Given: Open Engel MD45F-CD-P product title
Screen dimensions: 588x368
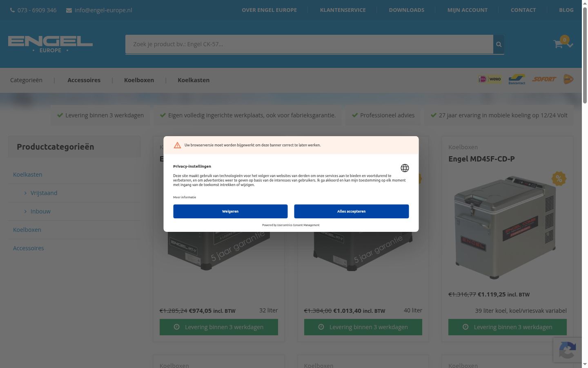Looking at the screenshot, I should pos(481,159).
